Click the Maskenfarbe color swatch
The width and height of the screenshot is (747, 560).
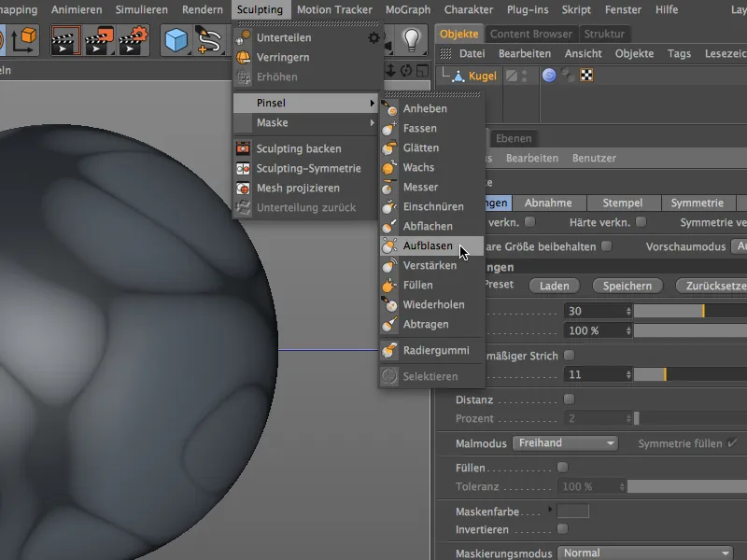pyautogui.click(x=573, y=511)
